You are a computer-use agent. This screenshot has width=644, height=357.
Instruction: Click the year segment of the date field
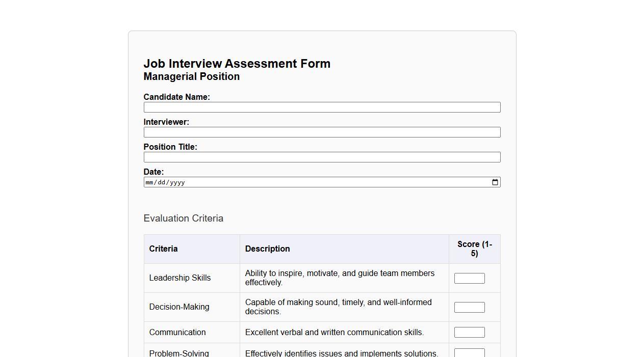pyautogui.click(x=177, y=182)
